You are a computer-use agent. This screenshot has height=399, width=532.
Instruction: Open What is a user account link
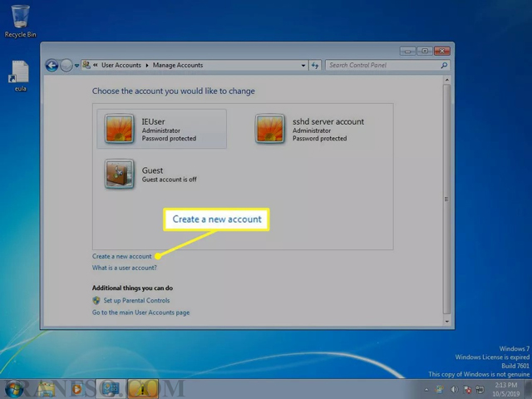(124, 268)
